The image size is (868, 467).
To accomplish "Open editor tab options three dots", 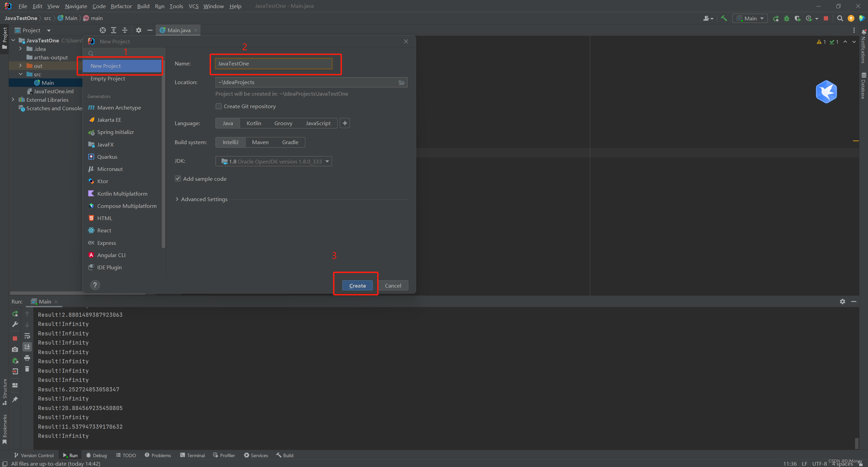I will (854, 30).
